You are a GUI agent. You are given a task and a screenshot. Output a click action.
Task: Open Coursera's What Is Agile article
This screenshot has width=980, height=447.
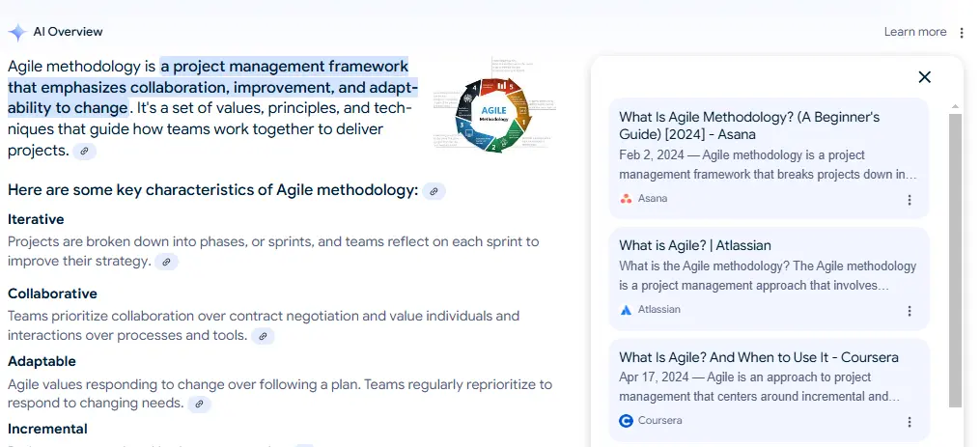[758, 357]
